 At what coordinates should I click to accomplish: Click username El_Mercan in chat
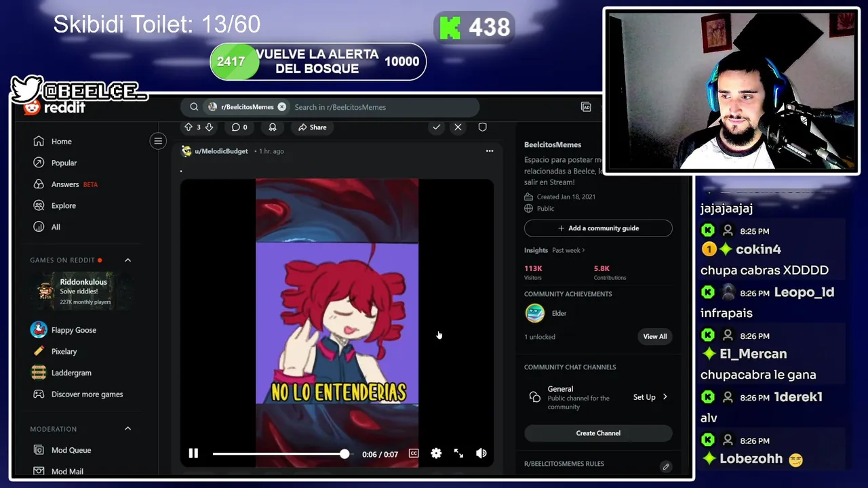[x=753, y=354]
